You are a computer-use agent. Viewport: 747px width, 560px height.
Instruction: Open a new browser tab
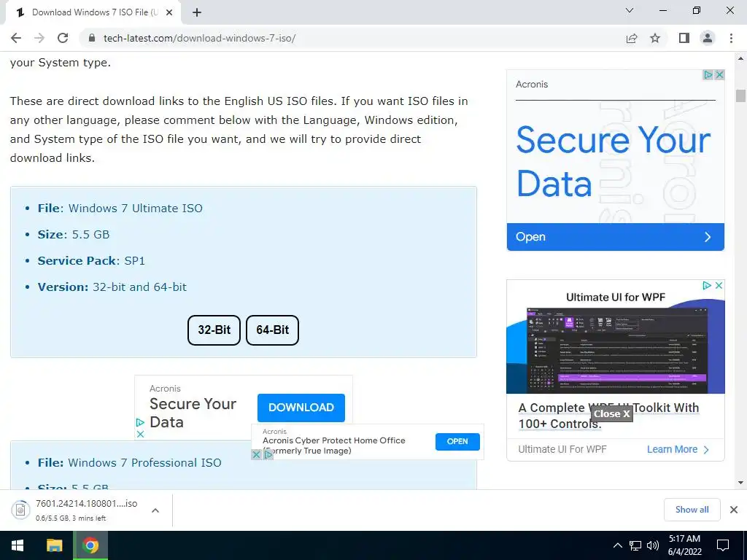point(197,12)
